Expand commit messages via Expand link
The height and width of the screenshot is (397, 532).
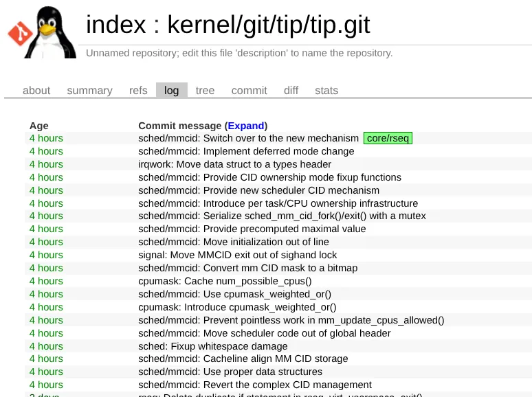coord(246,126)
